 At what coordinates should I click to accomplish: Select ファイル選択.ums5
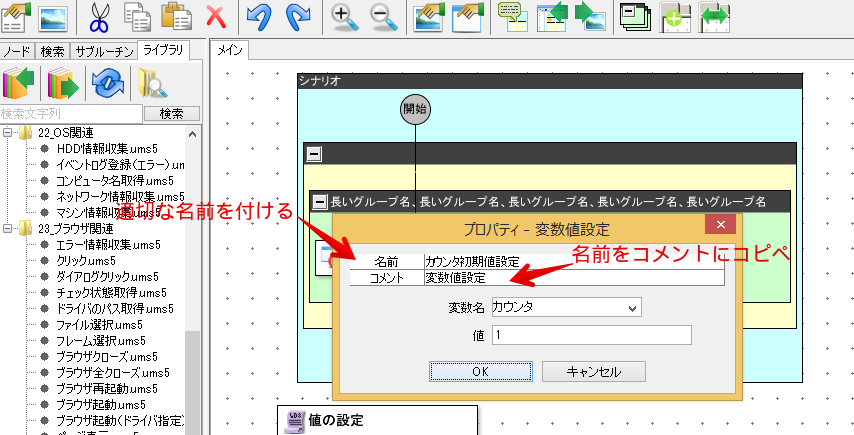coord(99,325)
